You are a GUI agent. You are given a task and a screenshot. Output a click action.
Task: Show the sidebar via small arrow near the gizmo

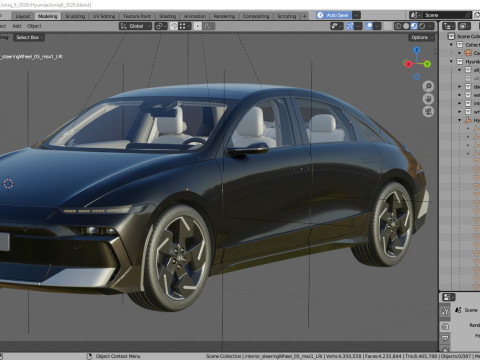coord(435,51)
